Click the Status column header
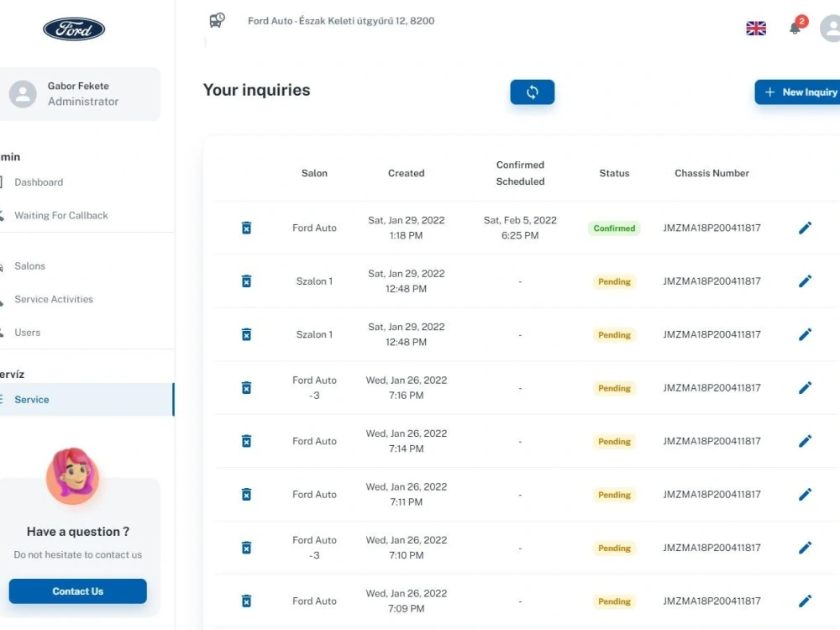This screenshot has height=630, width=840. [614, 173]
